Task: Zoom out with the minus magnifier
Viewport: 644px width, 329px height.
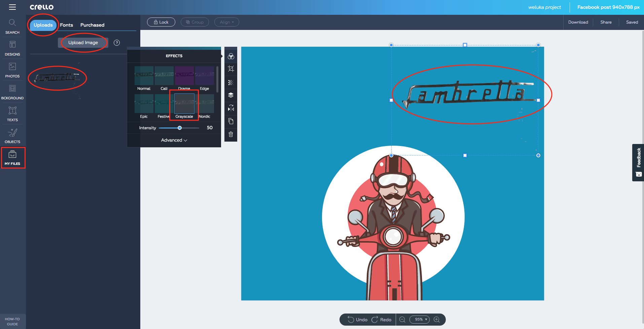Action: pyautogui.click(x=402, y=320)
